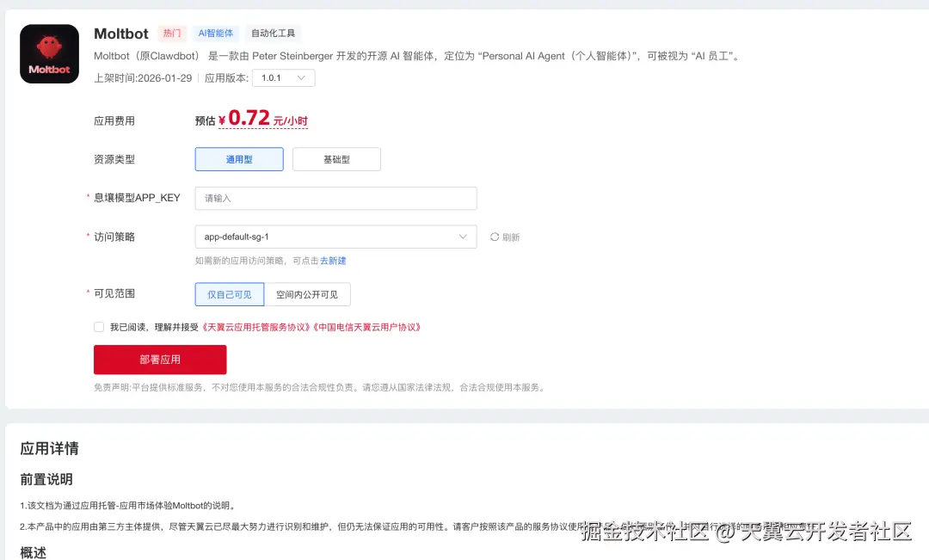Click the 部署应用 deploy button
Viewport: 929px width, 560px height.
click(160, 360)
